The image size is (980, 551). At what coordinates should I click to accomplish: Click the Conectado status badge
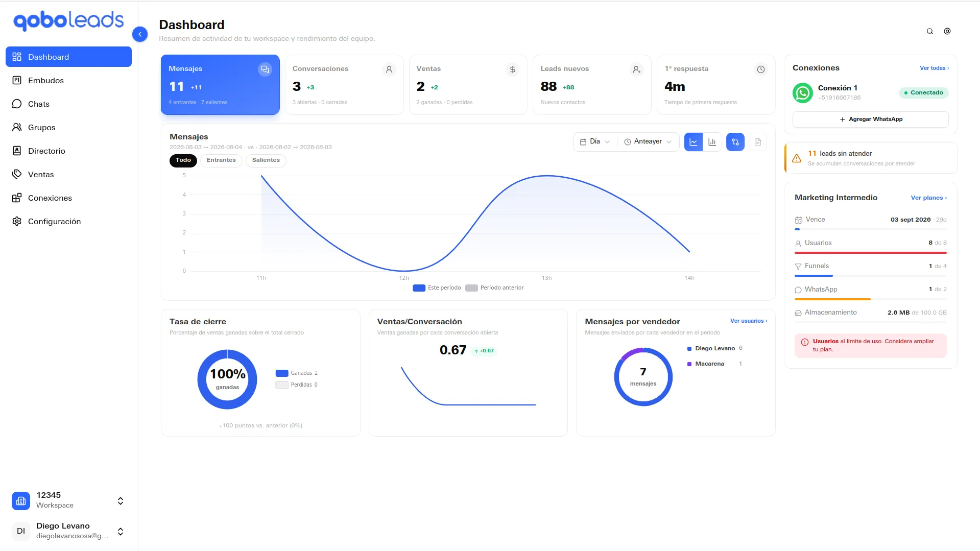[924, 93]
